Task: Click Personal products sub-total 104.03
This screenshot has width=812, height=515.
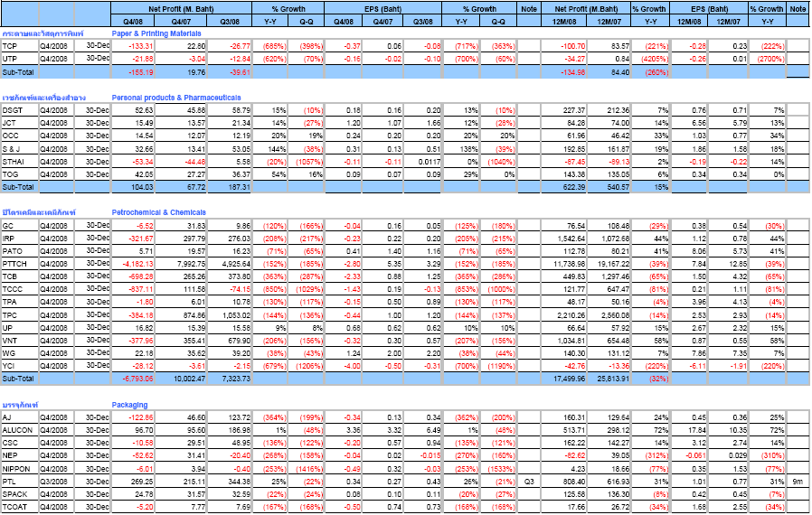Action: (133, 187)
